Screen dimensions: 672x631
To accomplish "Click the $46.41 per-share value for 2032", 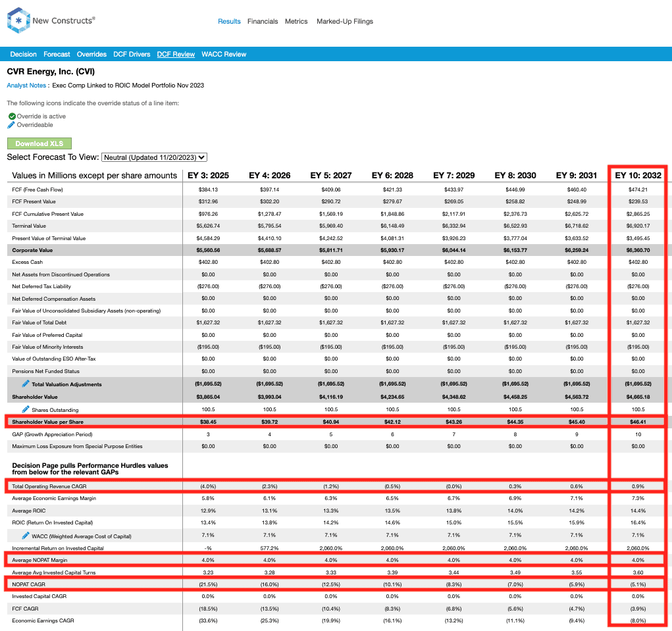I will [x=638, y=422].
